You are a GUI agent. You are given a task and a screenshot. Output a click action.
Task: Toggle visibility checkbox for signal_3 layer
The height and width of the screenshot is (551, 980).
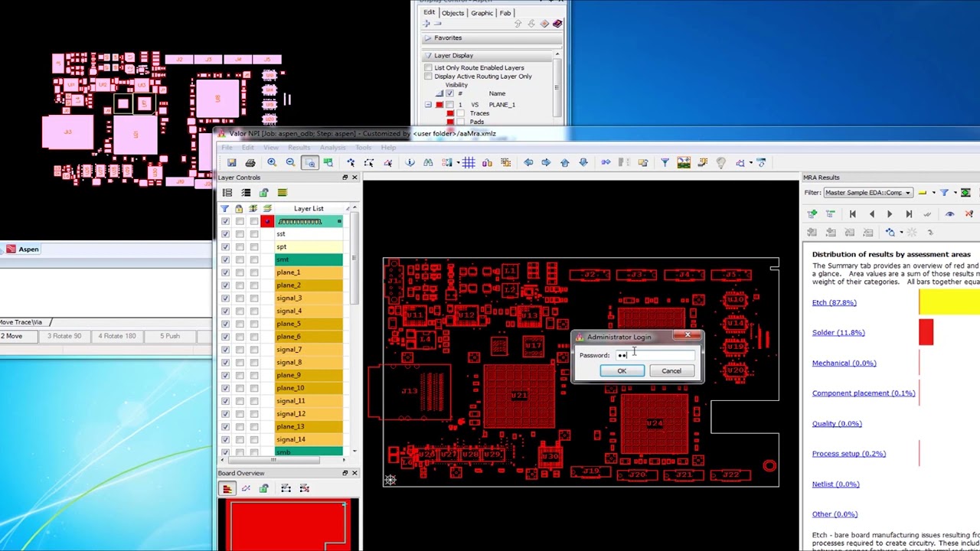pos(225,298)
